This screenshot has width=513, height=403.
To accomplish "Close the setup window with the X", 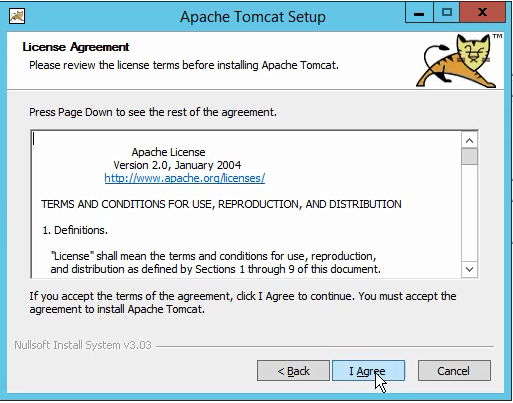I will (x=482, y=13).
